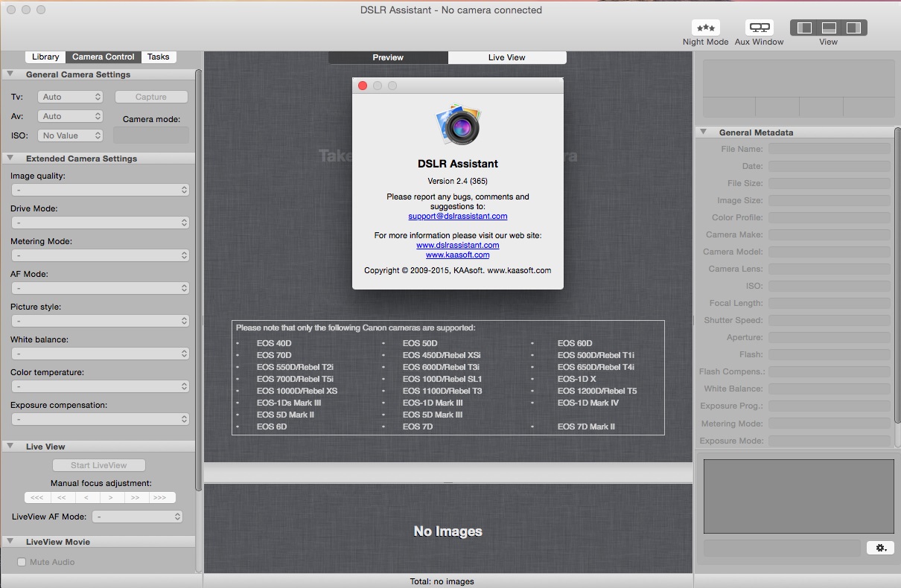Toggle Night Mode icon
Viewport: 901px width, 588px height.
pyautogui.click(x=705, y=28)
